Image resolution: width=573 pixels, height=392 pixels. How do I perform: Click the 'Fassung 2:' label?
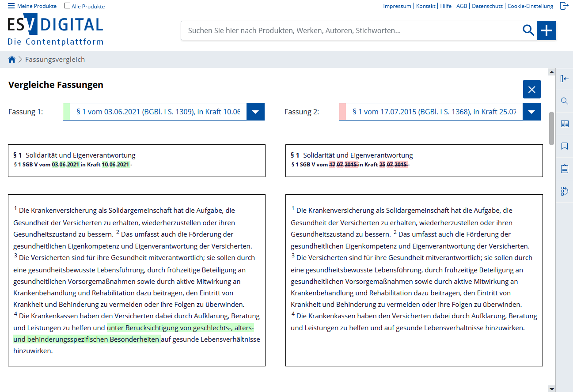coord(302,112)
